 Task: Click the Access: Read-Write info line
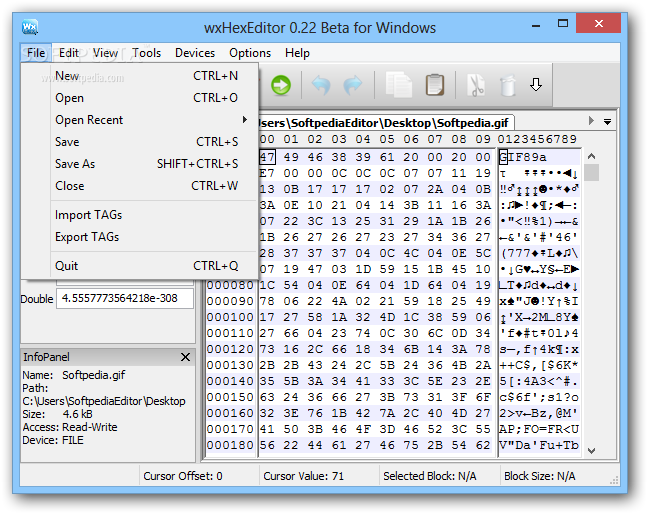[x=70, y=427]
